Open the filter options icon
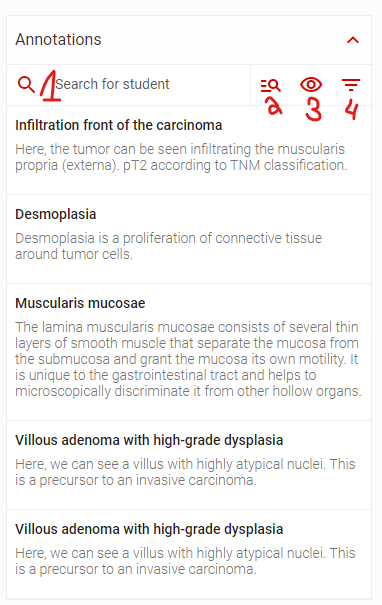The height and width of the screenshot is (605, 382). click(351, 85)
